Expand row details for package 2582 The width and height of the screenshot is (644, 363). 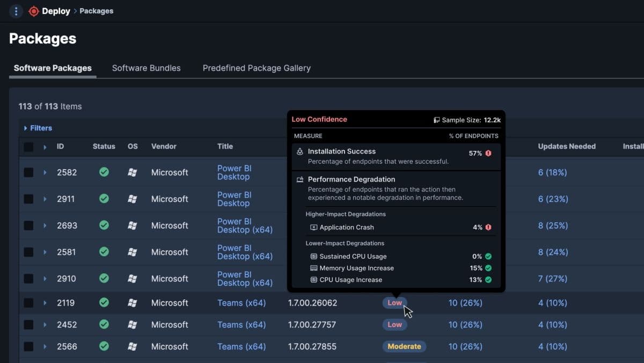click(45, 172)
